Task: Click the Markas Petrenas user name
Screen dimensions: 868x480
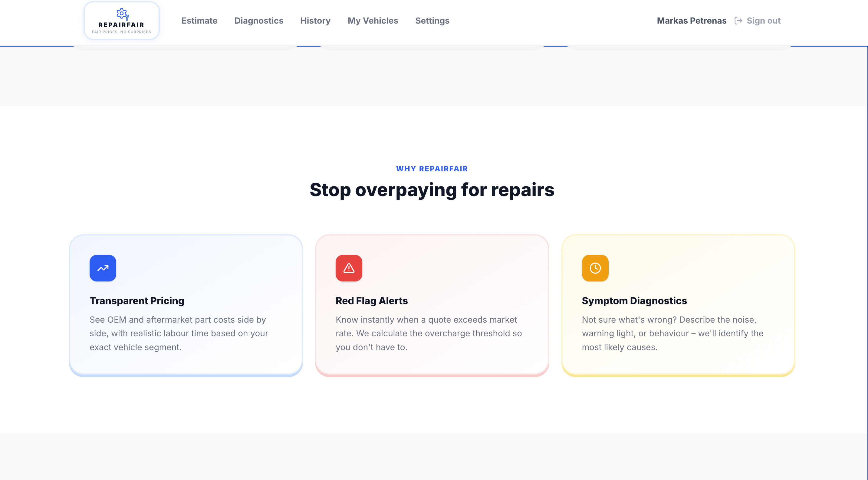Action: 692,21
